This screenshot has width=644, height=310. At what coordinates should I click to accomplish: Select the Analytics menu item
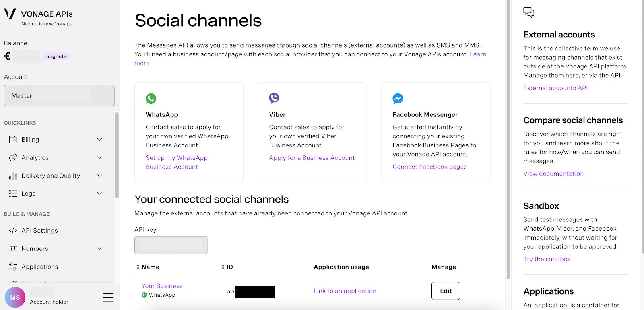(35, 158)
